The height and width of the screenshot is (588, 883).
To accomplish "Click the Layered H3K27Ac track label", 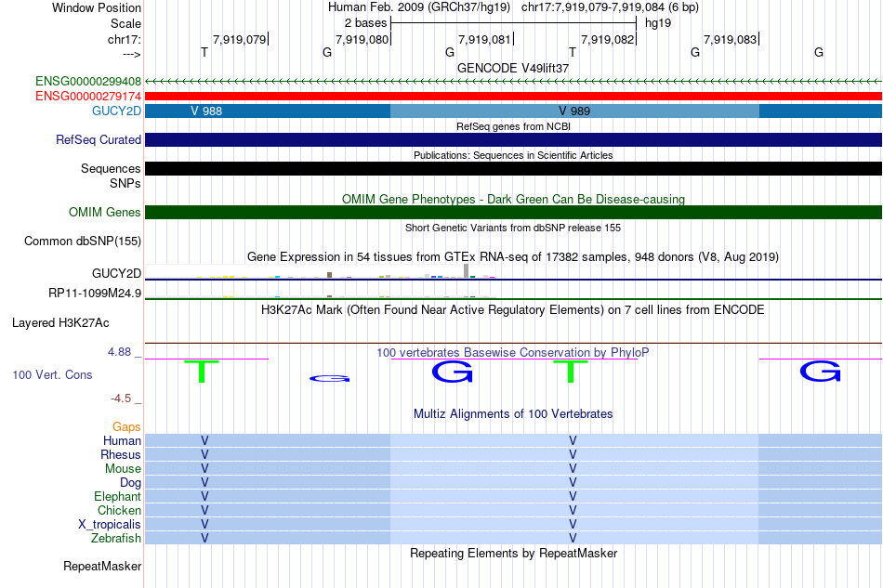I will click(60, 323).
